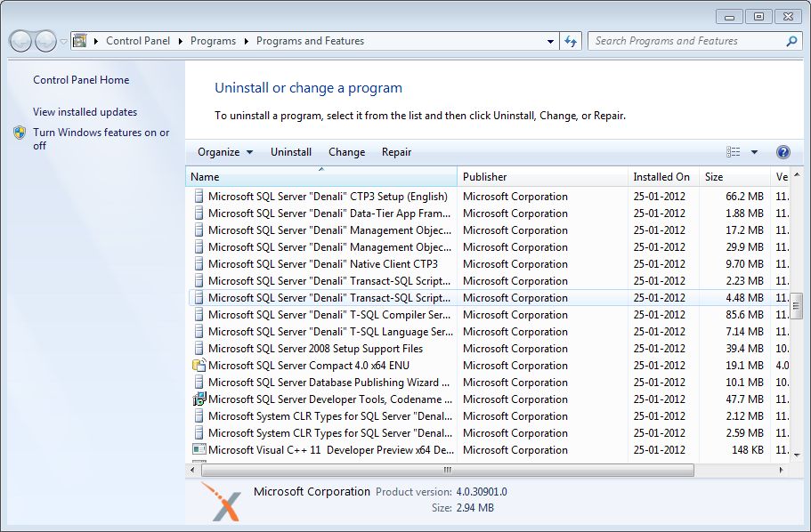Image resolution: width=811 pixels, height=532 pixels.
Task: Open View installed updates link
Action: (85, 112)
